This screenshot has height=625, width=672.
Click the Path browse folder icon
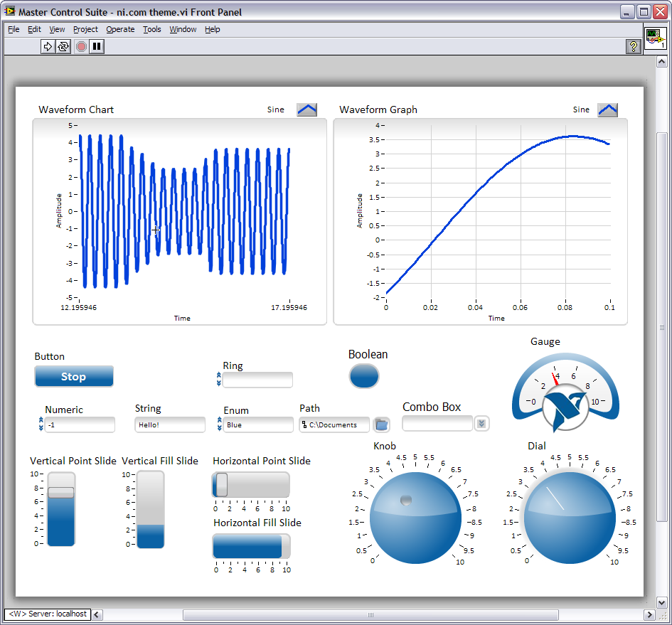tap(381, 424)
